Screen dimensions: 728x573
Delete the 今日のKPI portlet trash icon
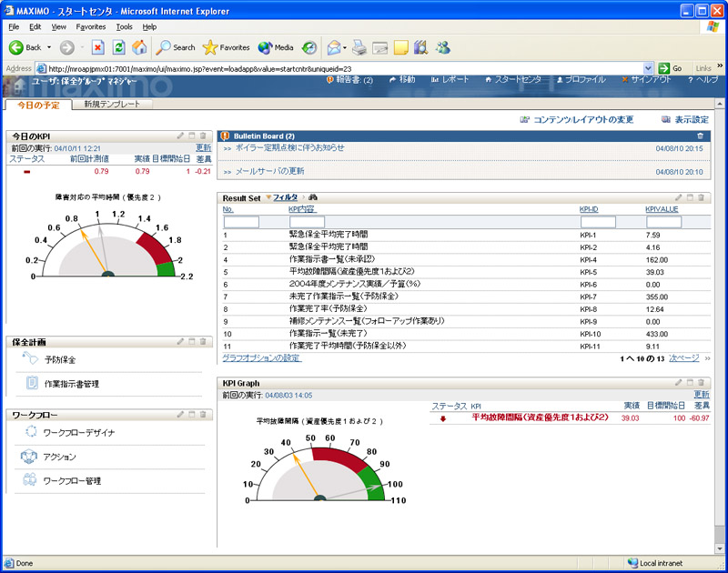coord(203,136)
